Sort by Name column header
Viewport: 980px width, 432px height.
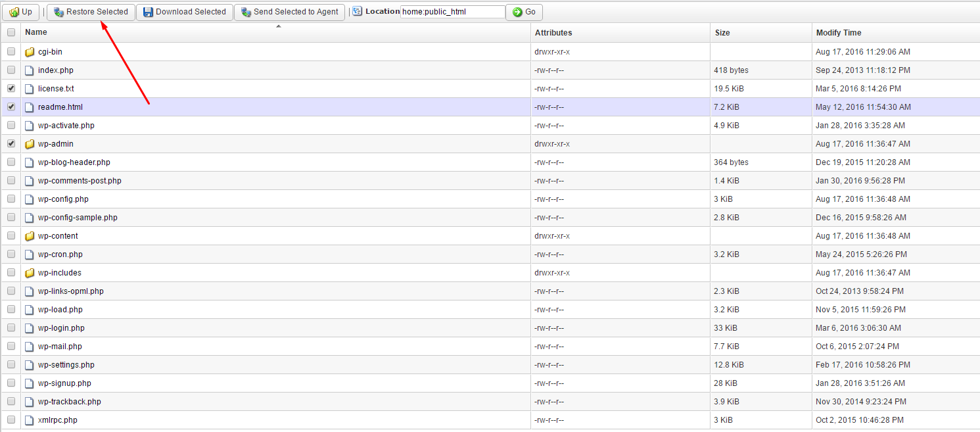click(36, 32)
